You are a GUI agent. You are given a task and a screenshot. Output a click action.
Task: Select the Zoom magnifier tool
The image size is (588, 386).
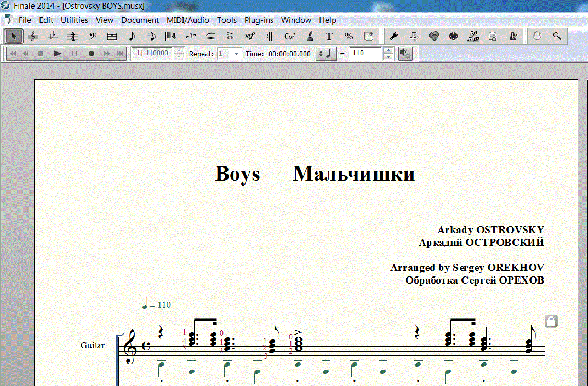557,36
